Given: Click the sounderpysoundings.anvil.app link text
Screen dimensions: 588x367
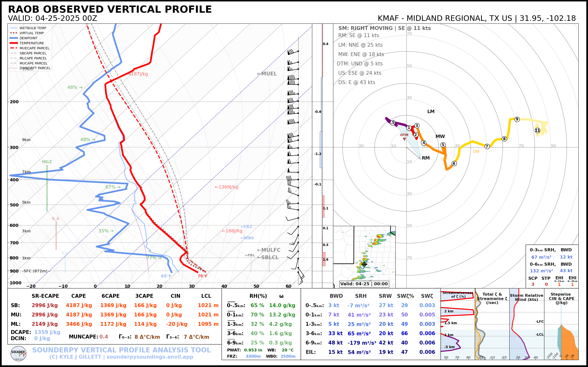Looking at the screenshot, I should 150,357.
